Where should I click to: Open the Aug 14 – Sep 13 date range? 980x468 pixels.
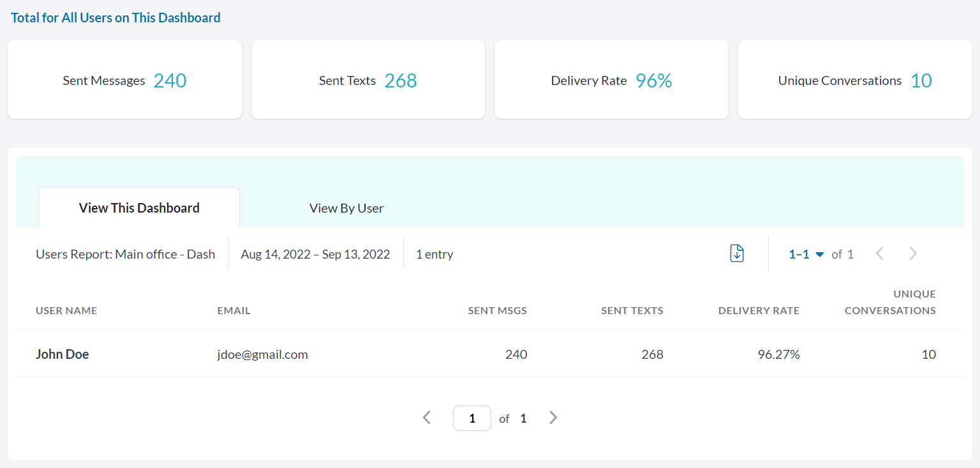point(315,254)
